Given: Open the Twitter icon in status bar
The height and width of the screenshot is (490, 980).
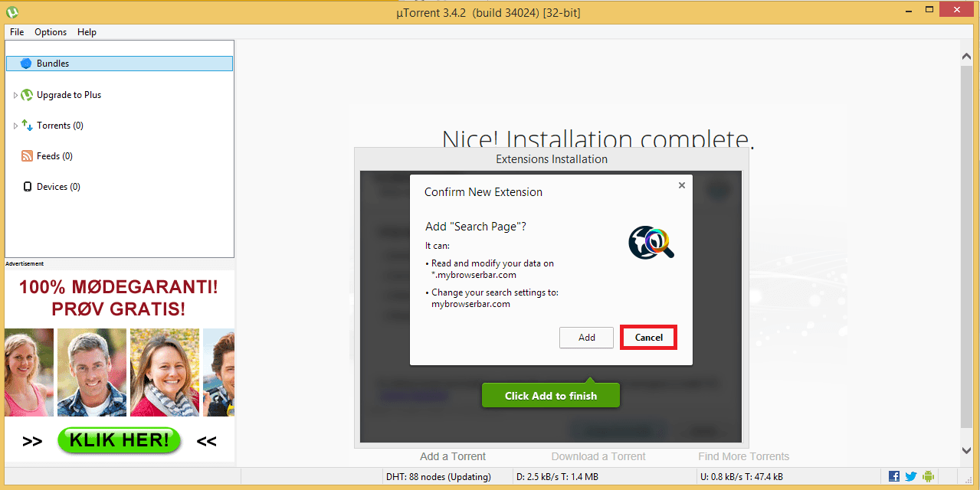Looking at the screenshot, I should click(x=911, y=476).
